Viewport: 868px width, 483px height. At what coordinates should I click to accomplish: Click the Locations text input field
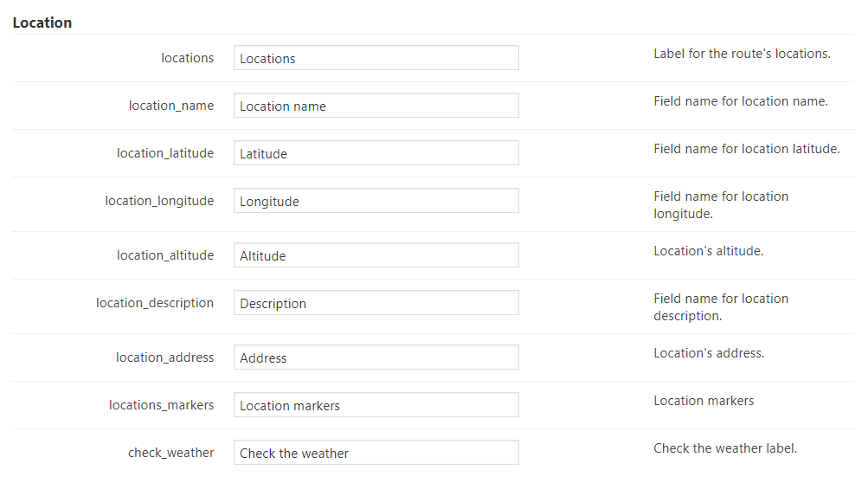click(376, 58)
